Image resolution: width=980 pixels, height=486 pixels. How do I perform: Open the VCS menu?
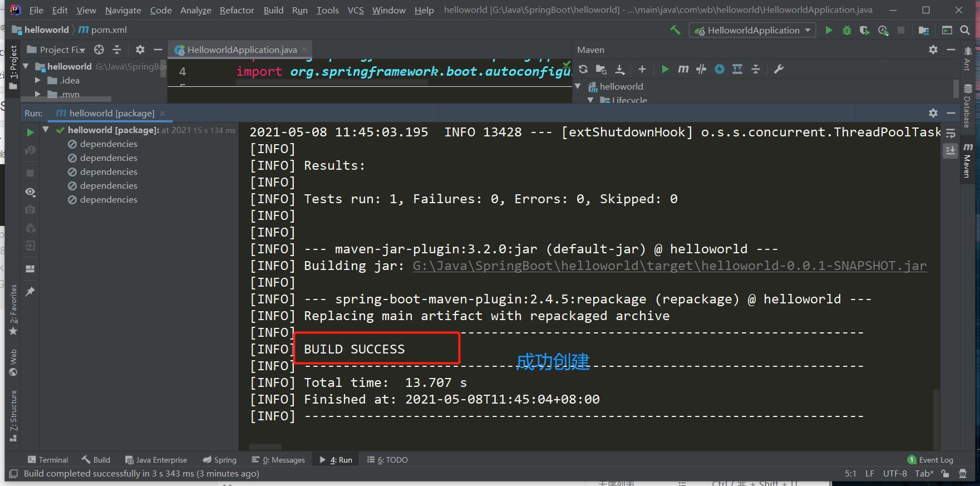[x=356, y=10]
